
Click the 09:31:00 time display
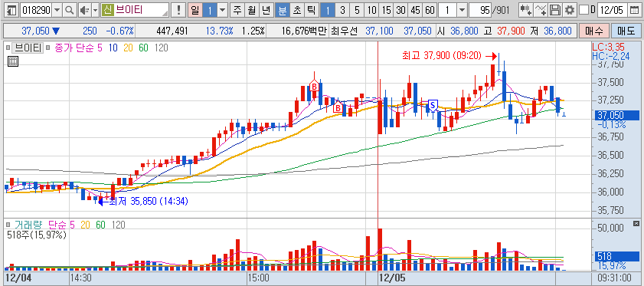(615, 277)
